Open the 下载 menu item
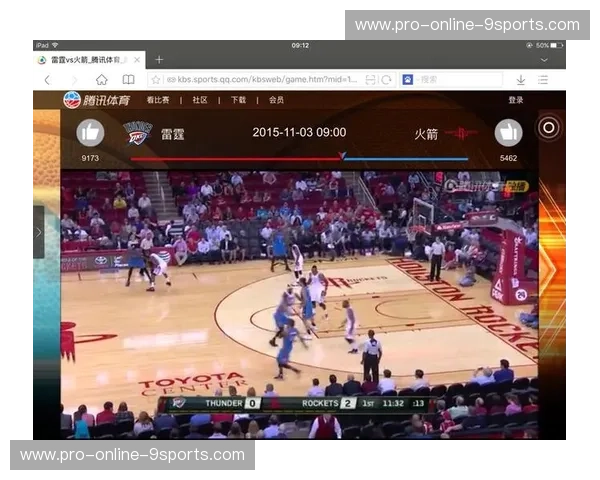This screenshot has height=480, width=600. coord(238,100)
